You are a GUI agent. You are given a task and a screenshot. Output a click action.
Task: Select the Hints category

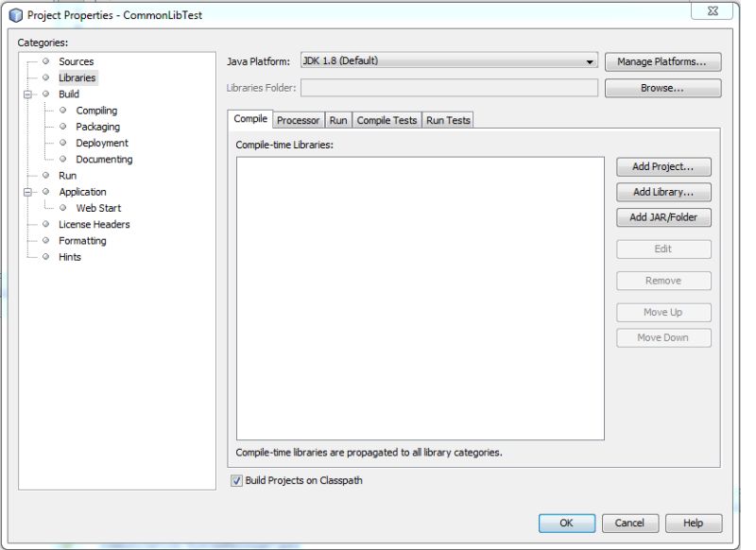[70, 256]
